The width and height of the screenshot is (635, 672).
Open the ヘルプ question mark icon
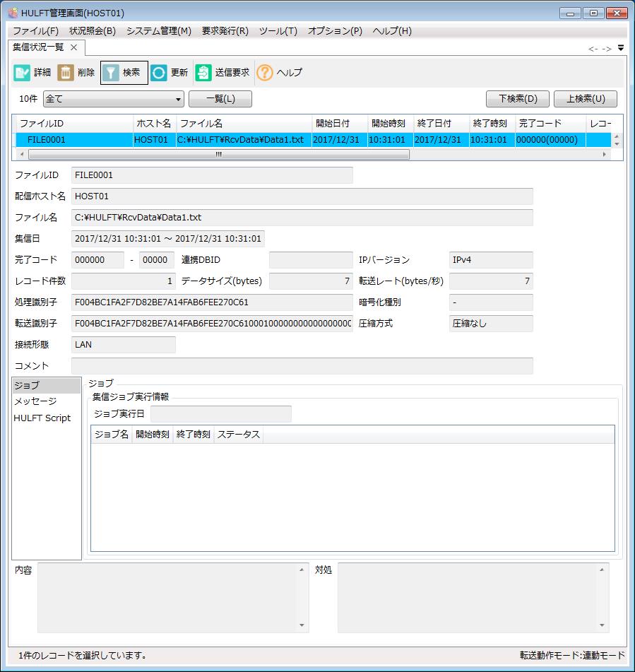point(265,73)
